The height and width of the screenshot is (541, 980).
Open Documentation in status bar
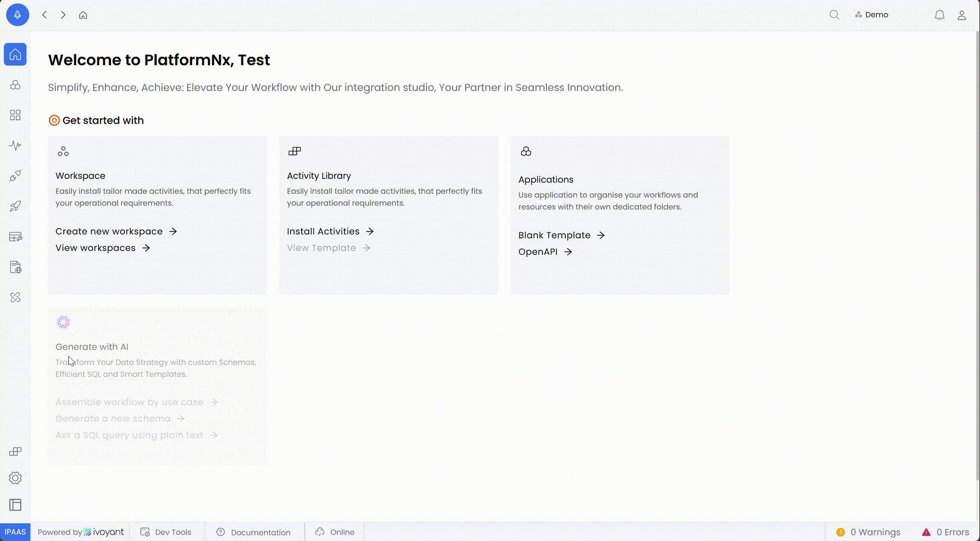click(254, 532)
